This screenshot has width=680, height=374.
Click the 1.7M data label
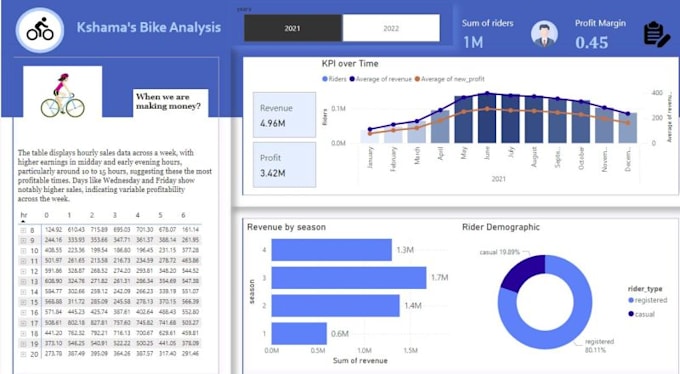pos(439,278)
